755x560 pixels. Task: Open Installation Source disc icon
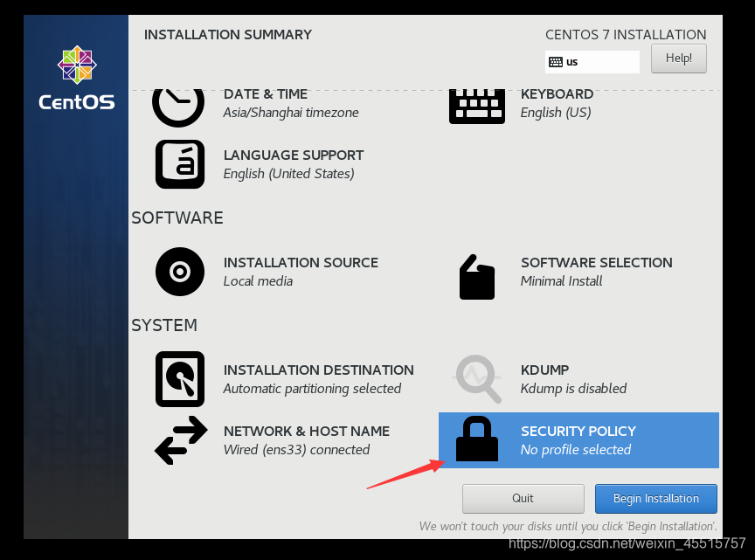tap(180, 272)
